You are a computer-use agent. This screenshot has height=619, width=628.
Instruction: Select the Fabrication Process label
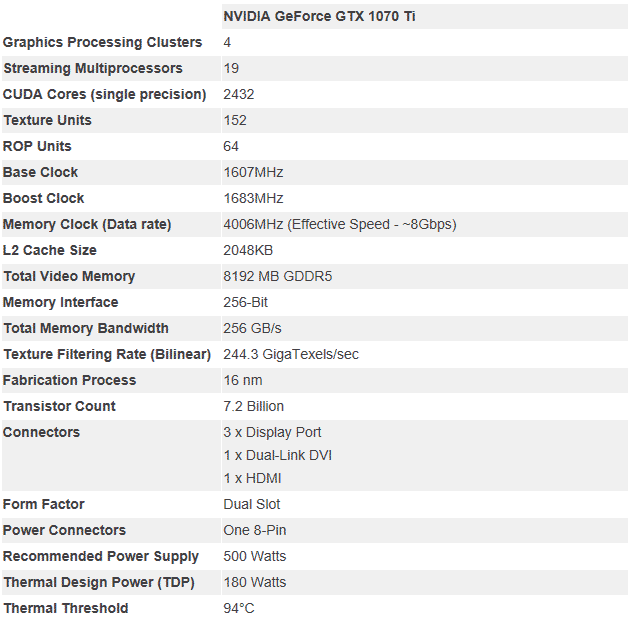(70, 381)
